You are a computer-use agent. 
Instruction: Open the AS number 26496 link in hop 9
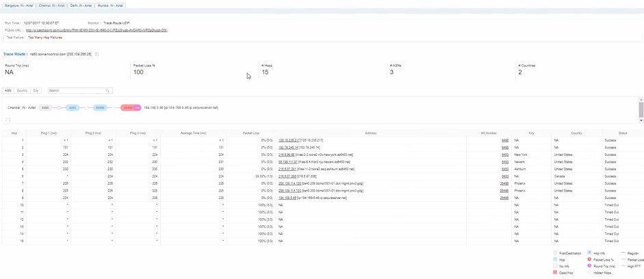click(x=504, y=198)
